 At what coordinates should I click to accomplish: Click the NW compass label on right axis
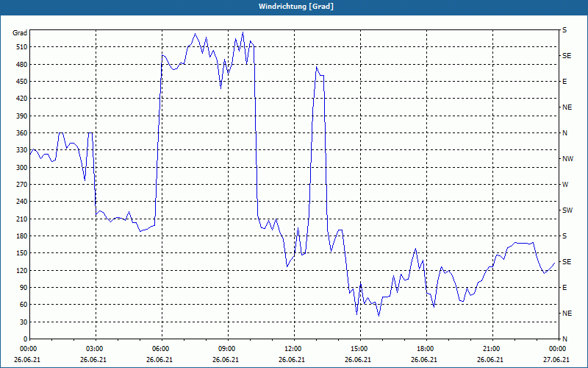coord(567,159)
